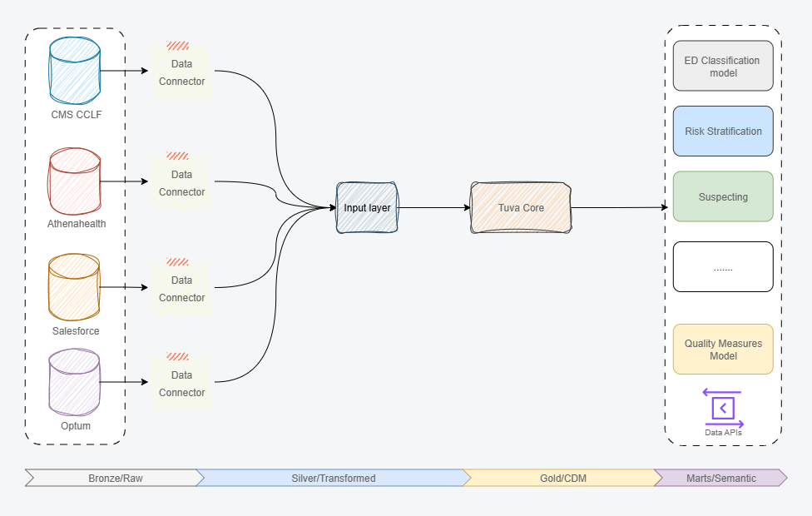The height and width of the screenshot is (516, 812).
Task: Click the Silver/Transformed stage arrow
Action: (333, 478)
